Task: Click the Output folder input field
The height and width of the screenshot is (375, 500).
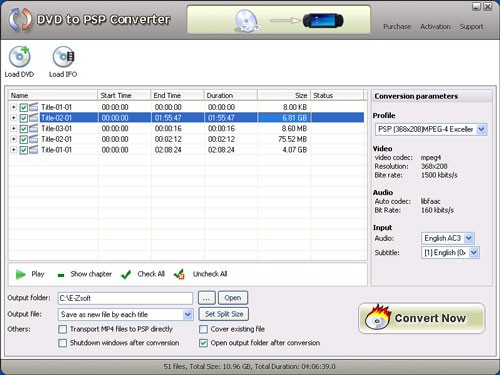Action: (x=125, y=298)
